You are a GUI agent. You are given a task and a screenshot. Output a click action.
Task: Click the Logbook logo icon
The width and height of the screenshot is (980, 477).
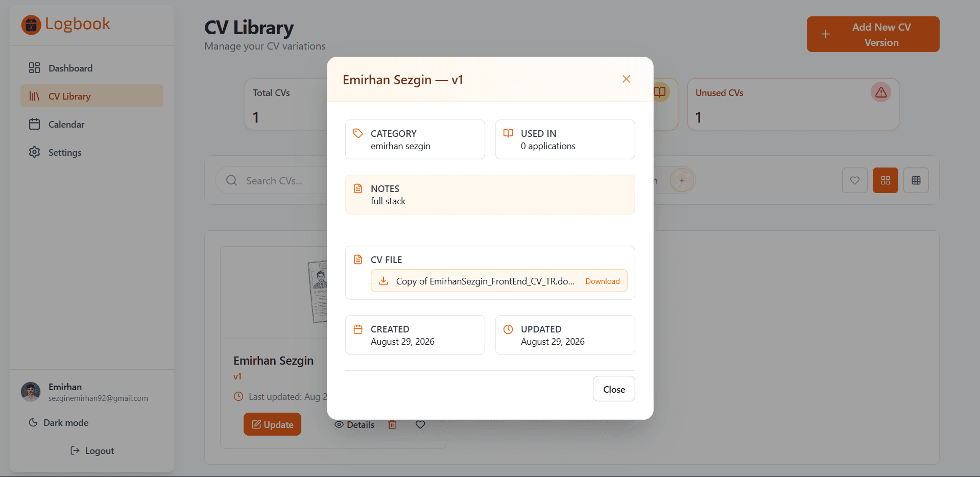[31, 25]
